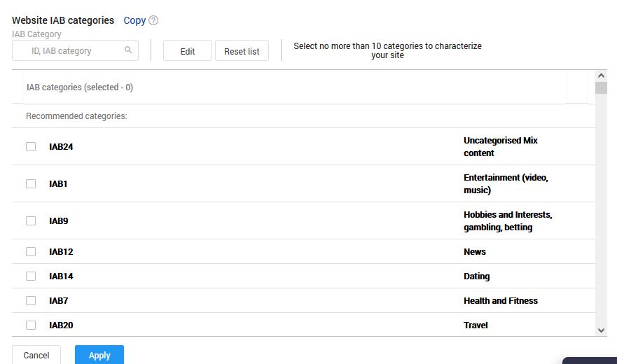The width and height of the screenshot is (617, 364).
Task: Click the IAB categories selected header
Action: point(80,88)
